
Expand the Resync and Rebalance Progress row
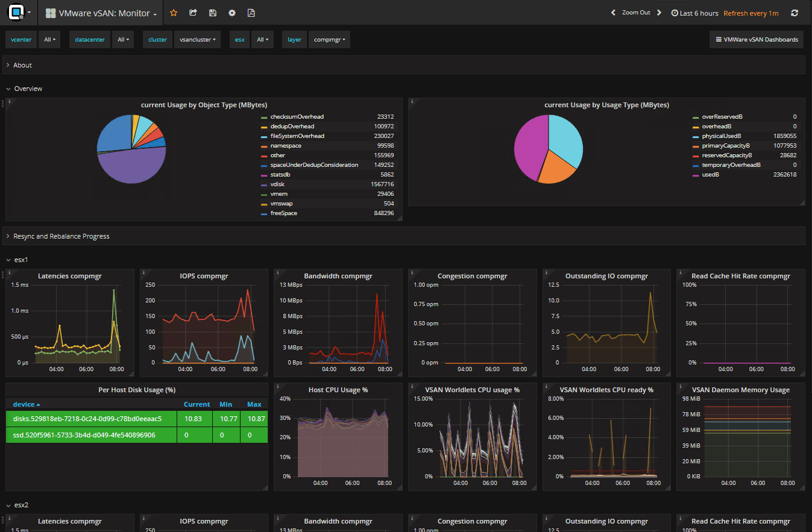(x=60, y=236)
